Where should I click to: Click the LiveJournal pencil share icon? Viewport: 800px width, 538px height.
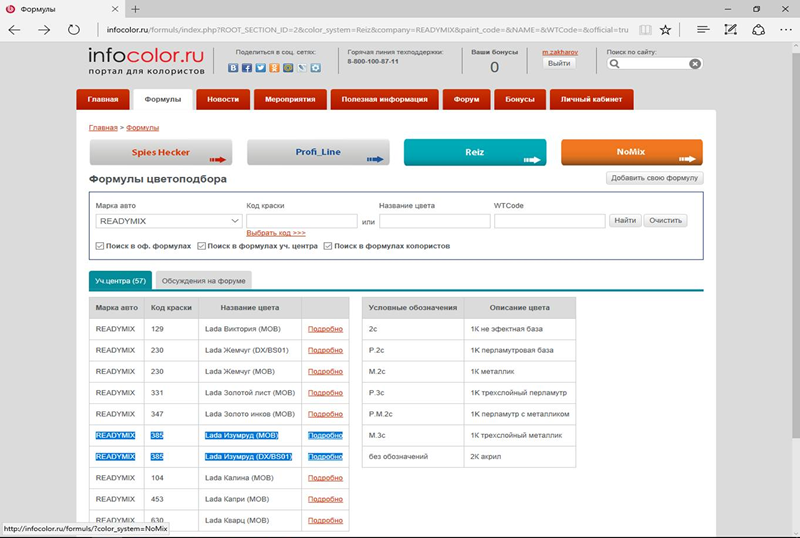click(x=302, y=67)
